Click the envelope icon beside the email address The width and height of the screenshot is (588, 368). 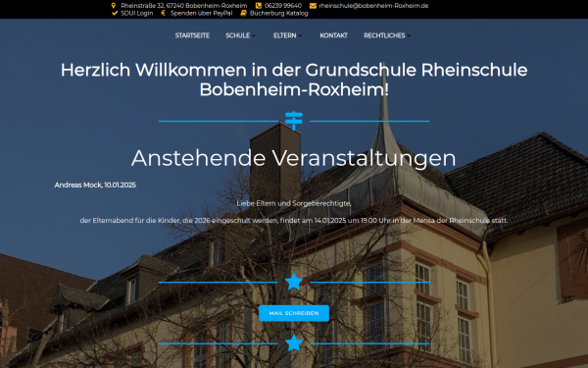(313, 6)
